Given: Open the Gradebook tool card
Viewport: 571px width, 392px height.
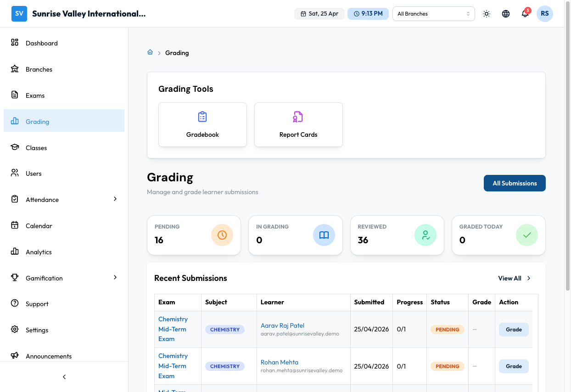Looking at the screenshot, I should 202,124.
